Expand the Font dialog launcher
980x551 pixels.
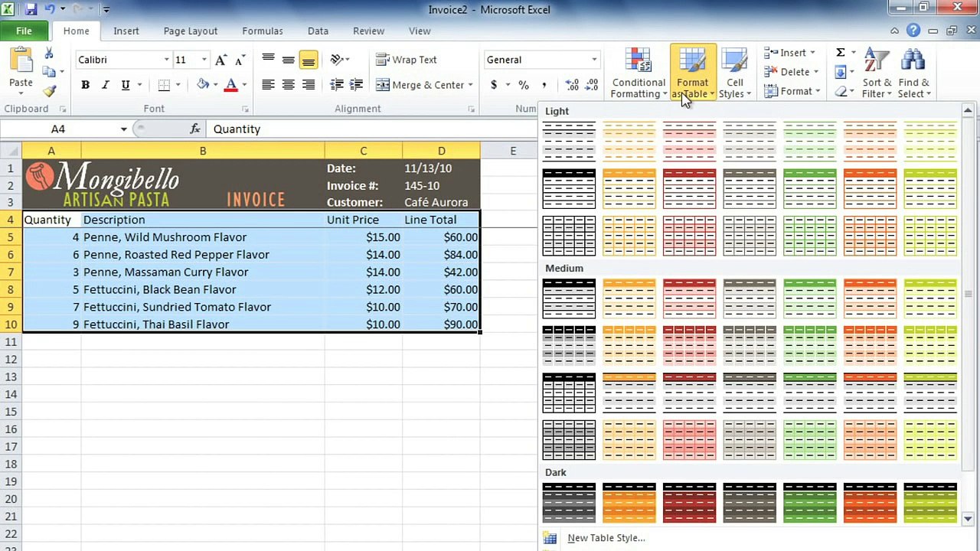tap(246, 109)
